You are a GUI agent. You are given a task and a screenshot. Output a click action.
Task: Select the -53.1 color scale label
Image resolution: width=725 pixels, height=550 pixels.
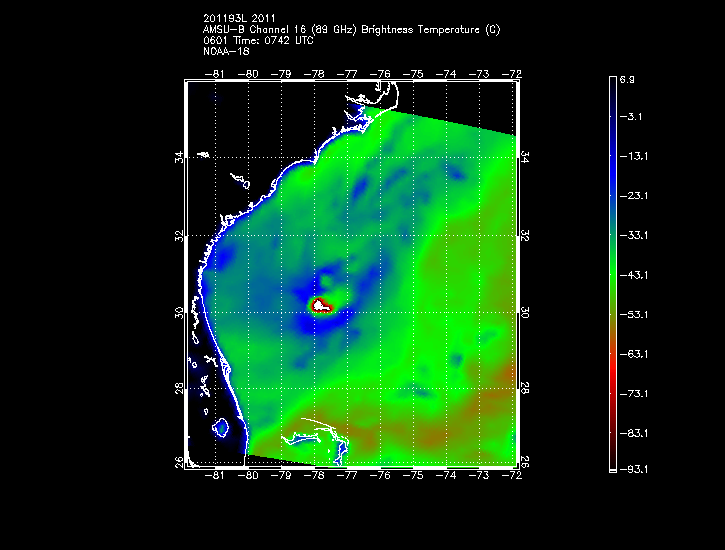pos(633,315)
